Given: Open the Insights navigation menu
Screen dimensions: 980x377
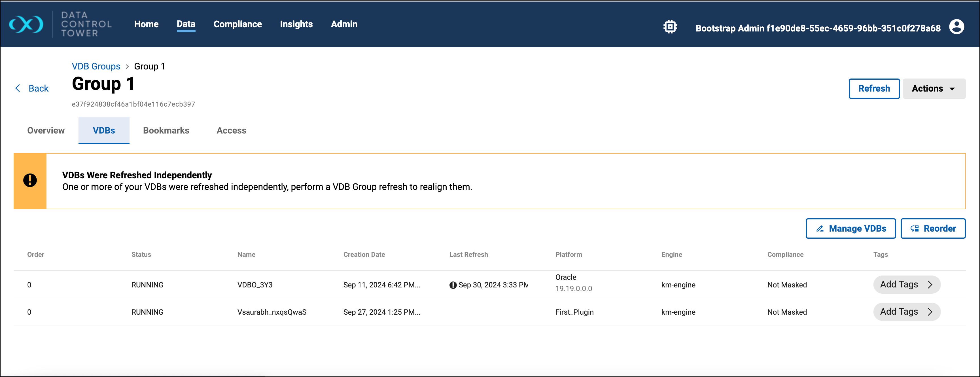Looking at the screenshot, I should click(296, 24).
